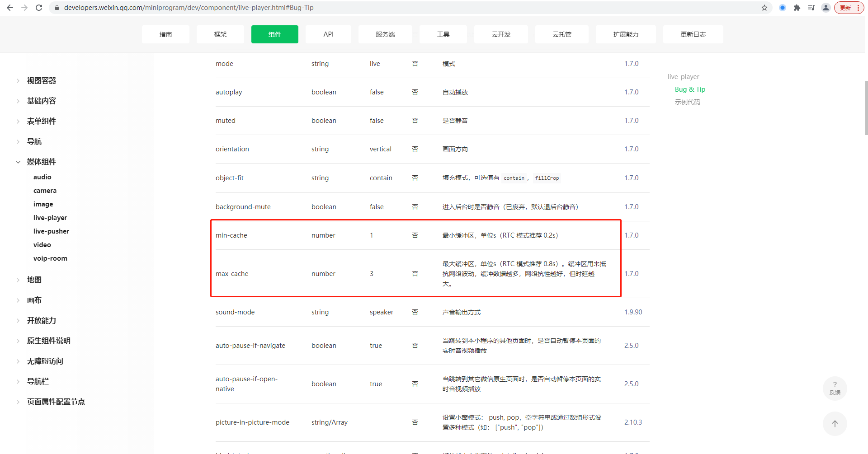Open the 工具 tab
Image resolution: width=868 pixels, height=454 pixels.
(443, 34)
